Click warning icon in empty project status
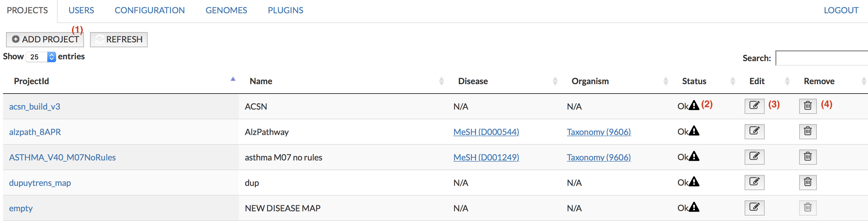Screen dimensions: 868x221 tap(694, 207)
